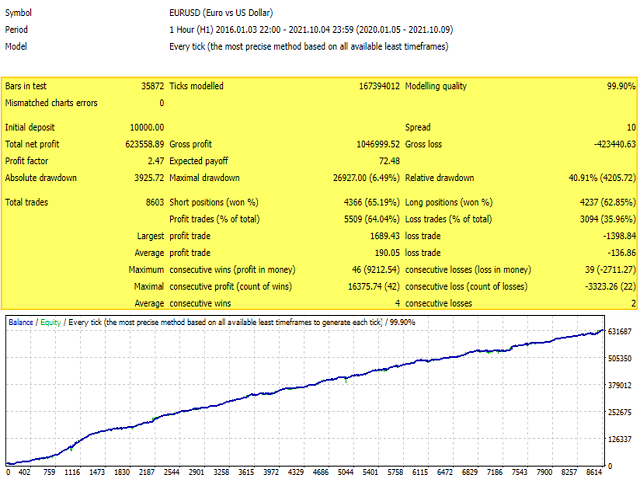This screenshot has width=640, height=480.
Task: Select the Initial deposit value 10000.00
Action: [x=147, y=127]
